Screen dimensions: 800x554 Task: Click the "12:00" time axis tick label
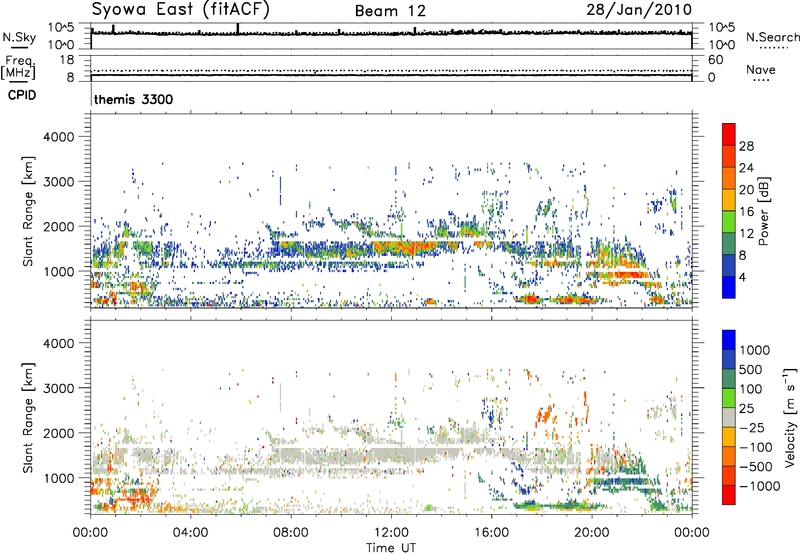391,533
